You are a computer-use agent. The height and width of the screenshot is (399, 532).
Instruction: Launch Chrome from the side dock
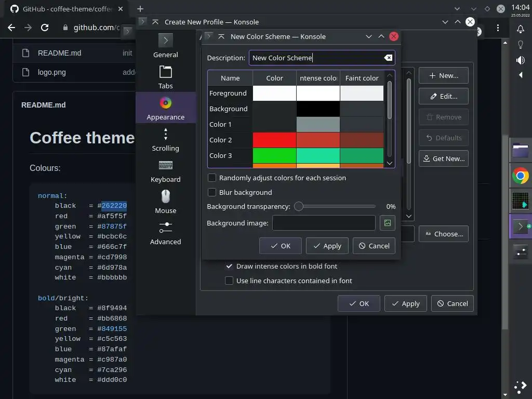[521, 176]
